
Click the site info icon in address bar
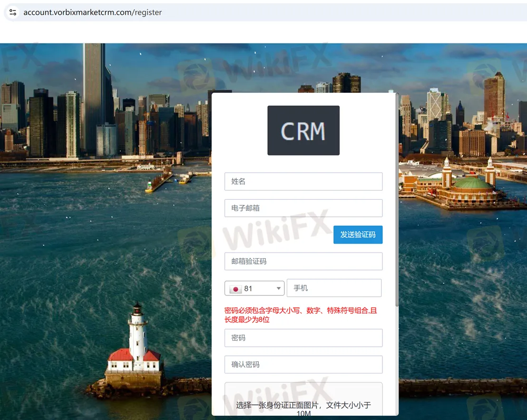(13, 12)
